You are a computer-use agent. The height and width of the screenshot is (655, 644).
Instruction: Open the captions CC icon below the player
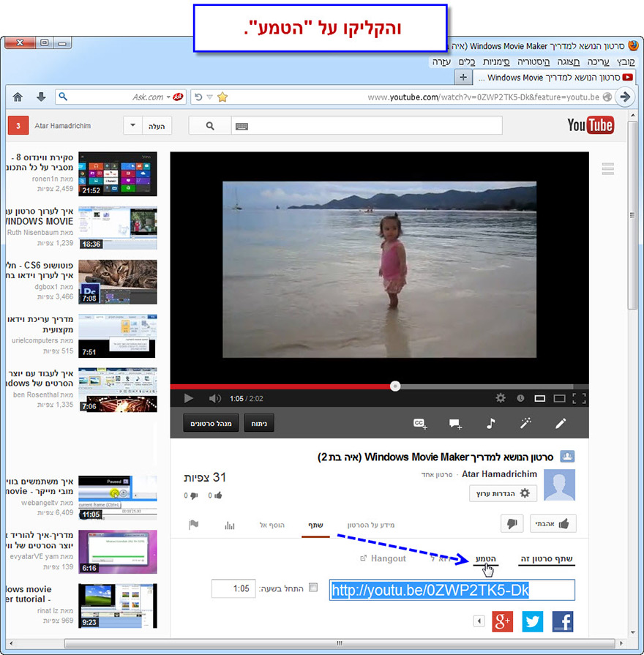point(420,423)
